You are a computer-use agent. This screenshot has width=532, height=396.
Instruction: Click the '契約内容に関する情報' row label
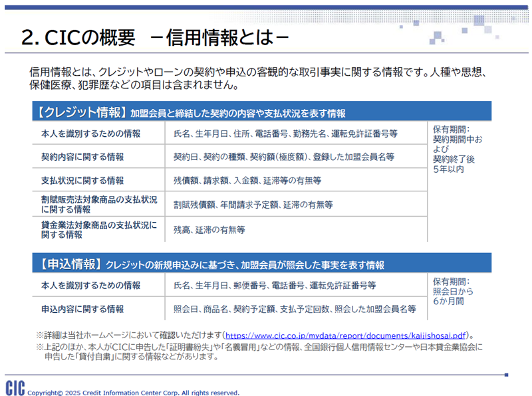tap(82, 157)
